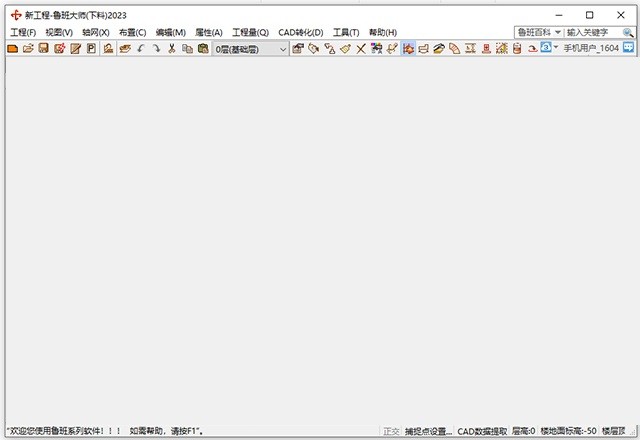Click the undo arrow icon
Image resolution: width=640 pixels, height=440 pixels.
click(141, 48)
